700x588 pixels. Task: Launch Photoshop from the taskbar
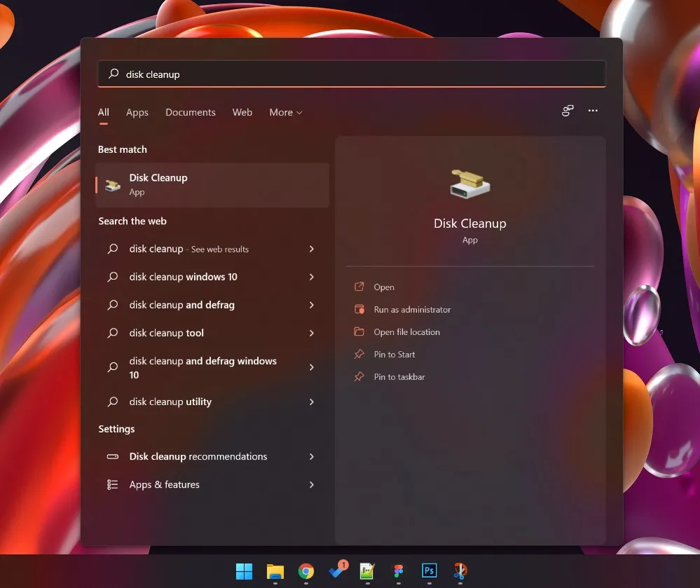point(429,571)
